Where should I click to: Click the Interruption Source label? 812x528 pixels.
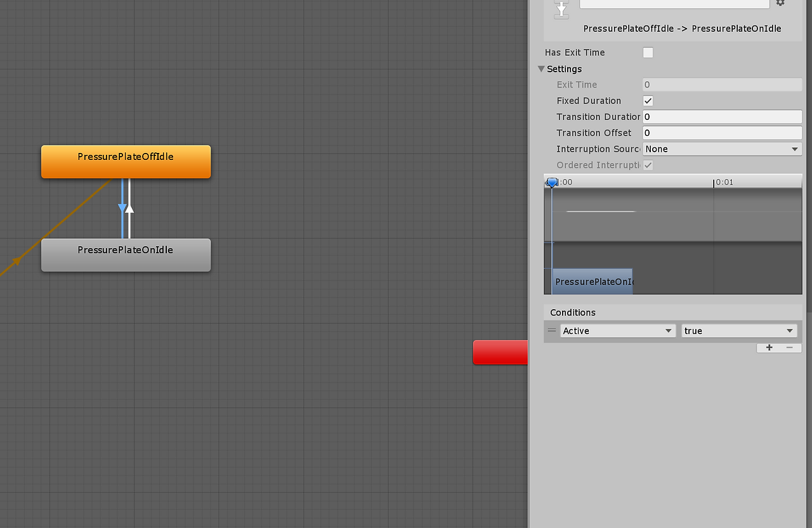[598, 149]
